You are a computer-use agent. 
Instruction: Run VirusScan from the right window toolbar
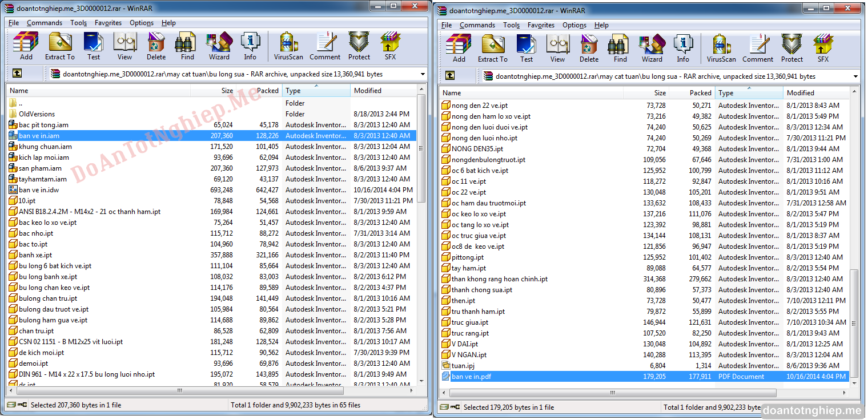click(x=721, y=48)
